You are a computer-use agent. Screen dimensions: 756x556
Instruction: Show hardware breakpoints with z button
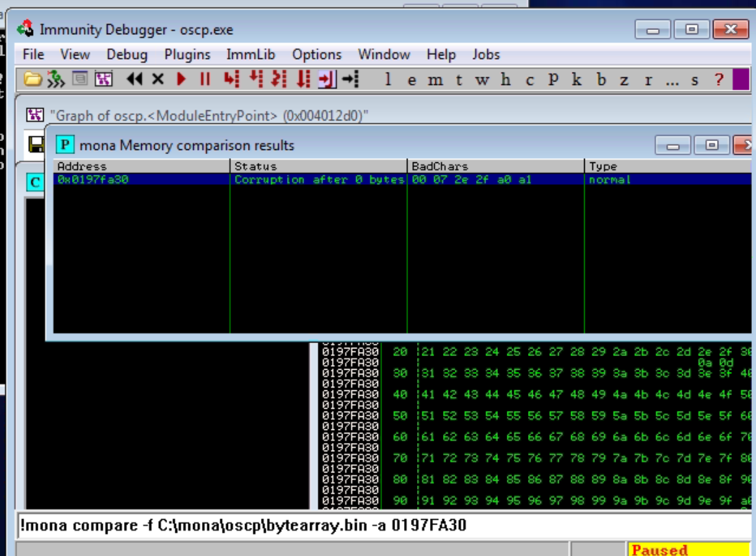pos(624,79)
